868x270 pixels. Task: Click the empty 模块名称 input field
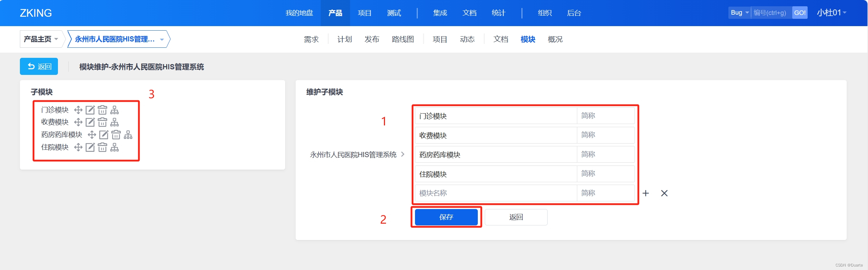point(496,193)
